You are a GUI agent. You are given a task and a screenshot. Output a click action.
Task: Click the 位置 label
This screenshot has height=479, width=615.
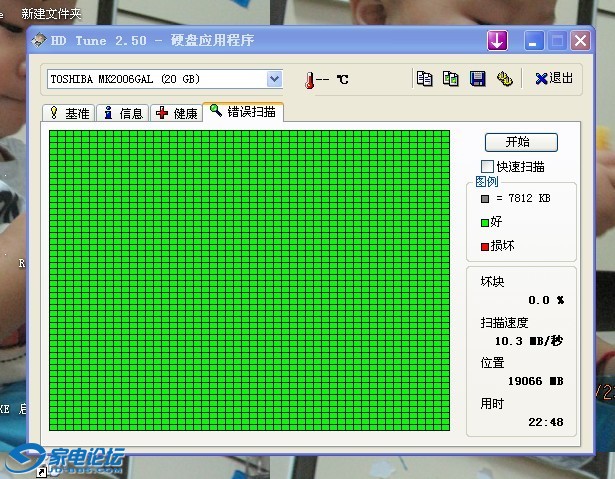492,362
